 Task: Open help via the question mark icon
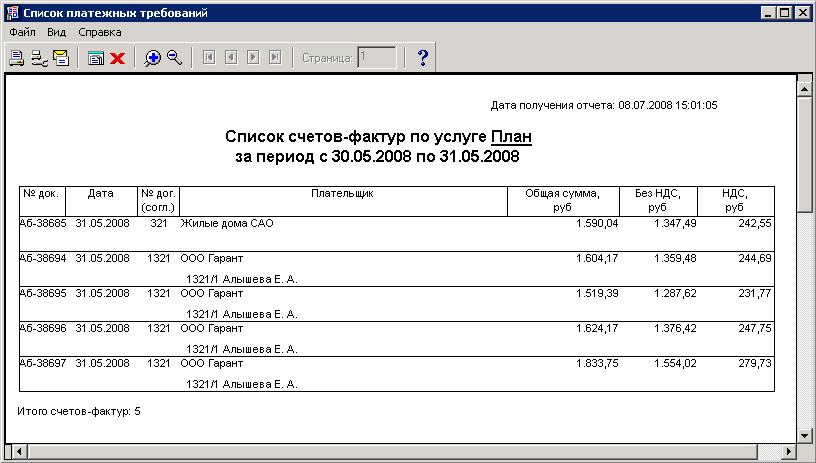[422, 58]
